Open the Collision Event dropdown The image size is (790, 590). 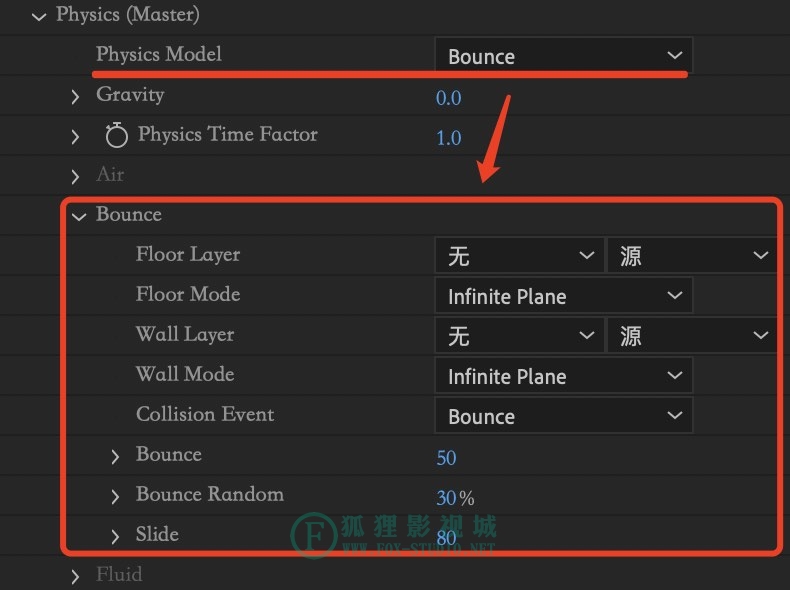pos(563,415)
